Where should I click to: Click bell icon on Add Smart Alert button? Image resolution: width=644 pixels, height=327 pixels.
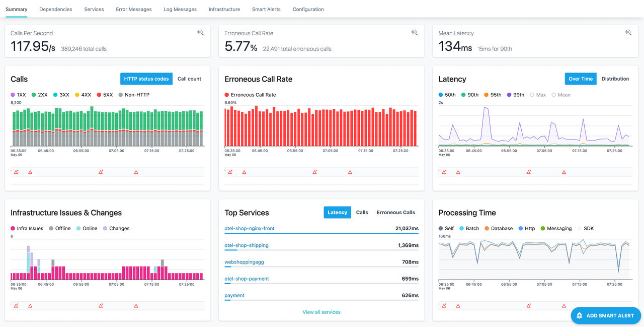(x=580, y=315)
